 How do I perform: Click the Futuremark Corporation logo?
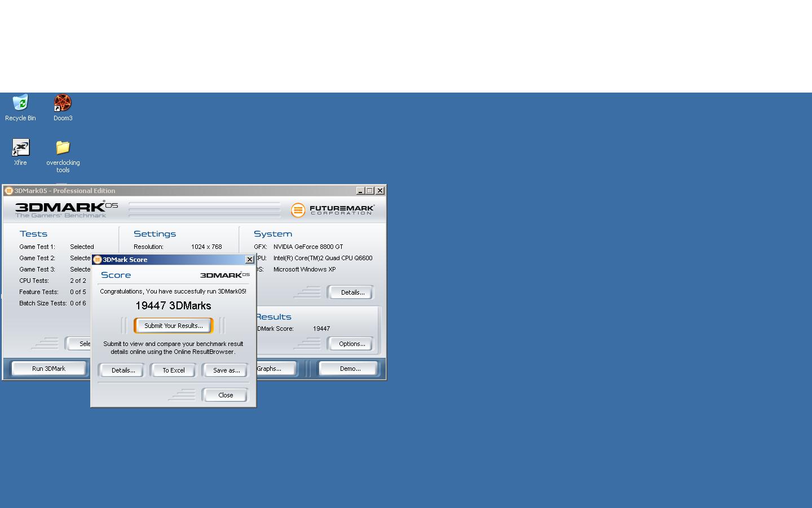pos(332,210)
